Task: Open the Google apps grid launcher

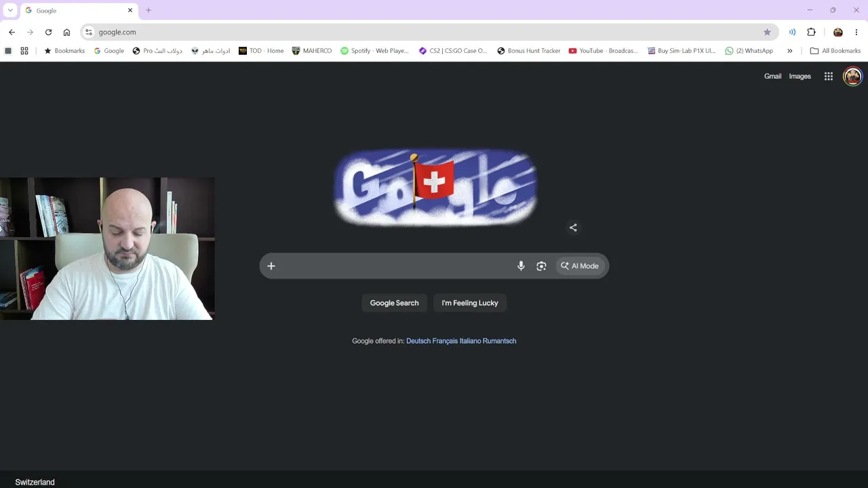Action: point(829,77)
